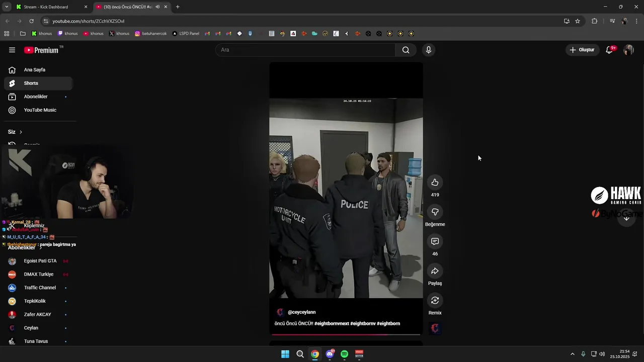Click the ceyceylann channel avatar
Screen dimensions: 644x362
point(280,312)
